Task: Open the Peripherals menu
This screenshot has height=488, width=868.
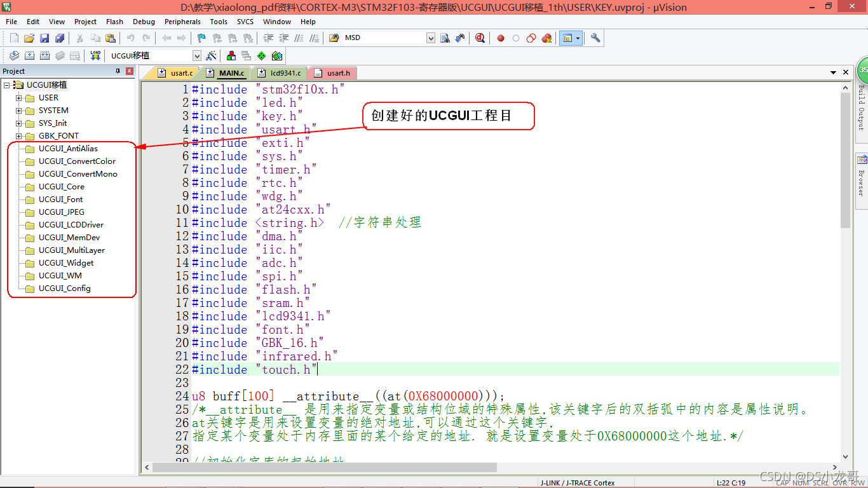Action: pyautogui.click(x=182, y=21)
